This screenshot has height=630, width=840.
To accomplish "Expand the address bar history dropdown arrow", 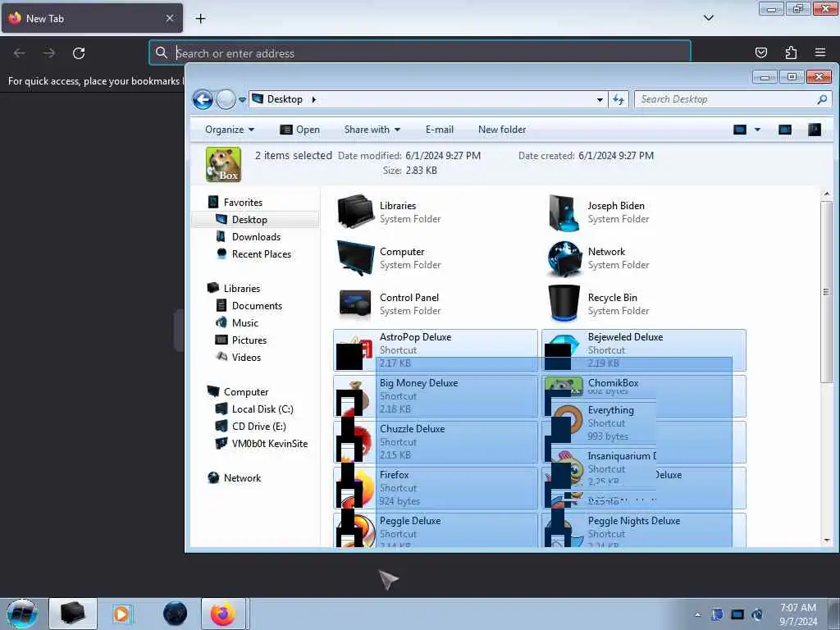I will pos(600,99).
